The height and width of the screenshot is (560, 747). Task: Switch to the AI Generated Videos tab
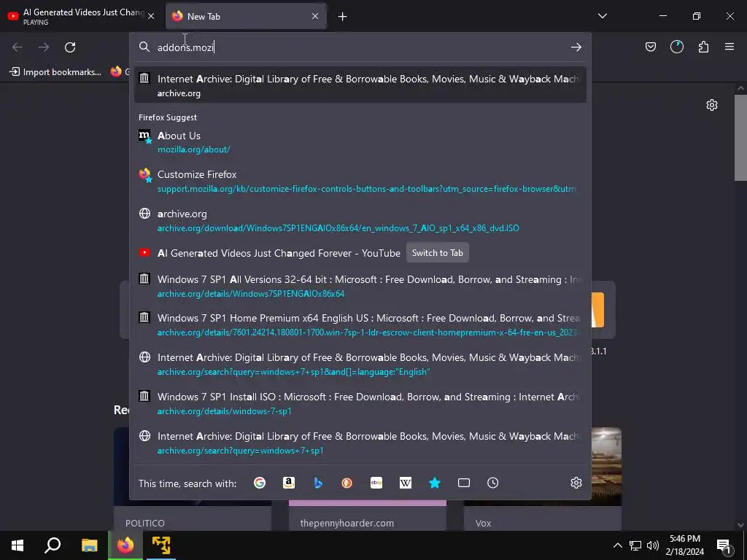pos(80,16)
